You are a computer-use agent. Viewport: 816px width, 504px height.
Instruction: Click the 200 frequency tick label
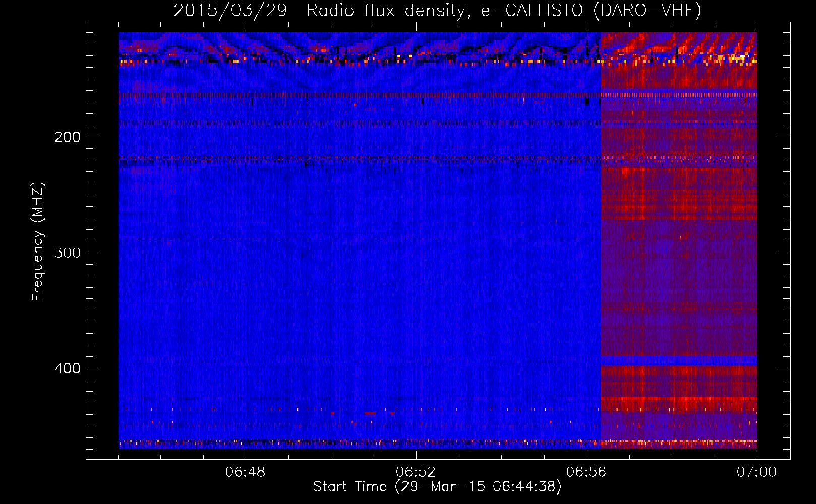point(68,137)
